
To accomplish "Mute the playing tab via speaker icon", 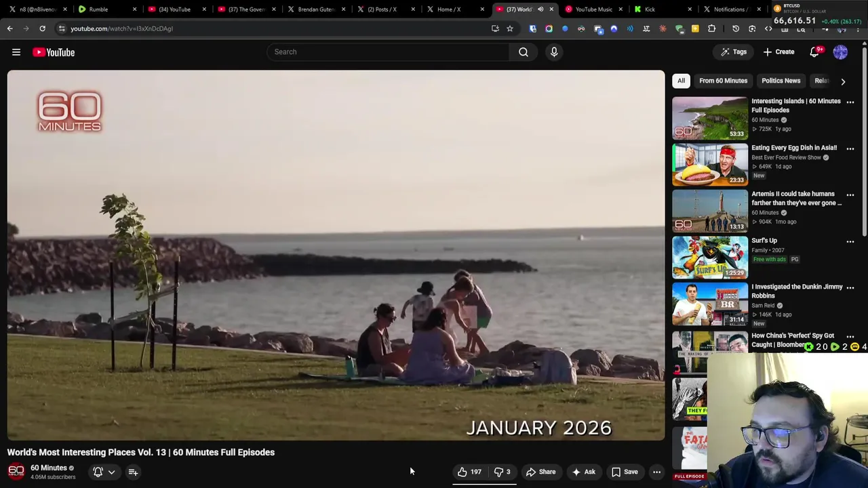I will click(x=540, y=9).
